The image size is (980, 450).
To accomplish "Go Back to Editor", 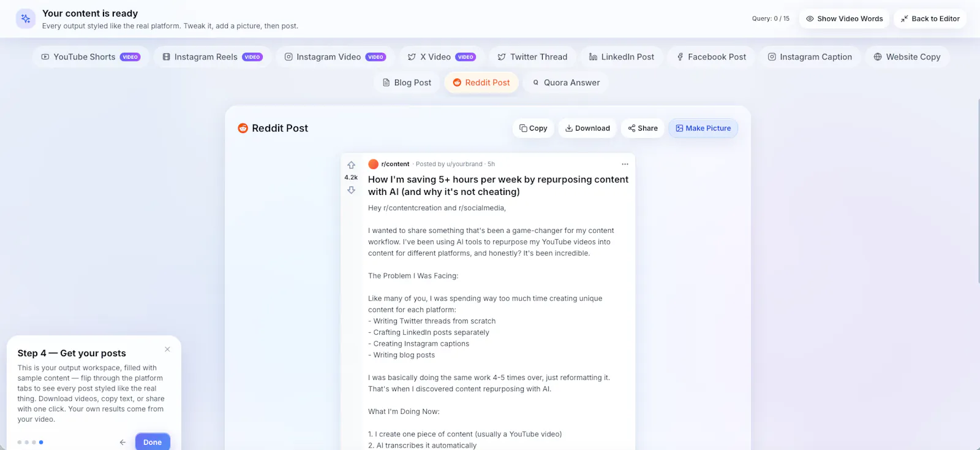I will pos(930,18).
